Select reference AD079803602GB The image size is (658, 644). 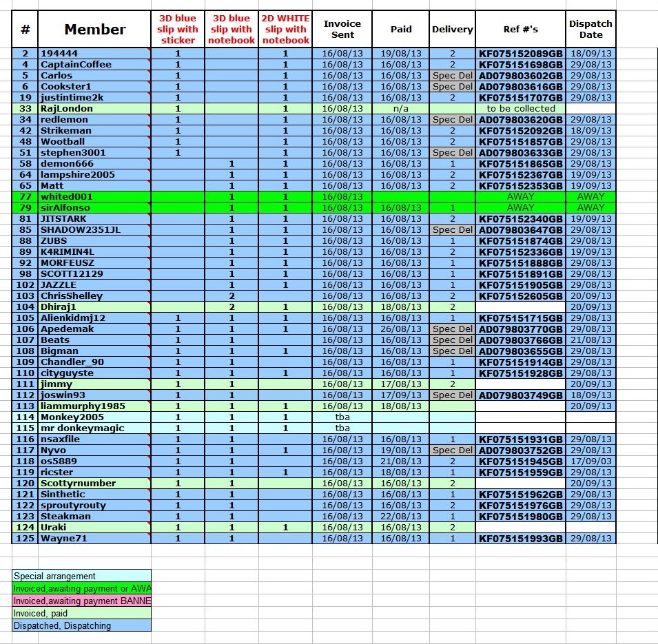[520, 76]
